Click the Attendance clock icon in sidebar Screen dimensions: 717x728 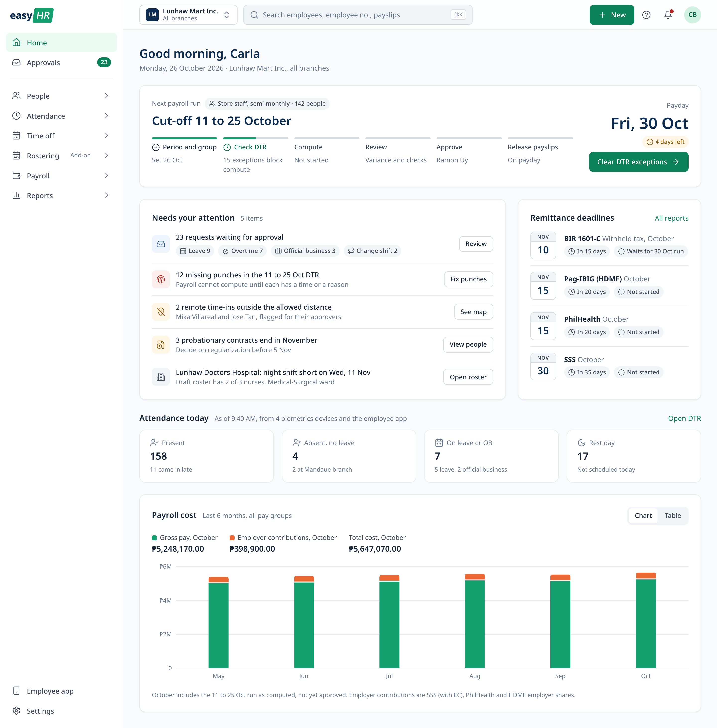click(17, 116)
